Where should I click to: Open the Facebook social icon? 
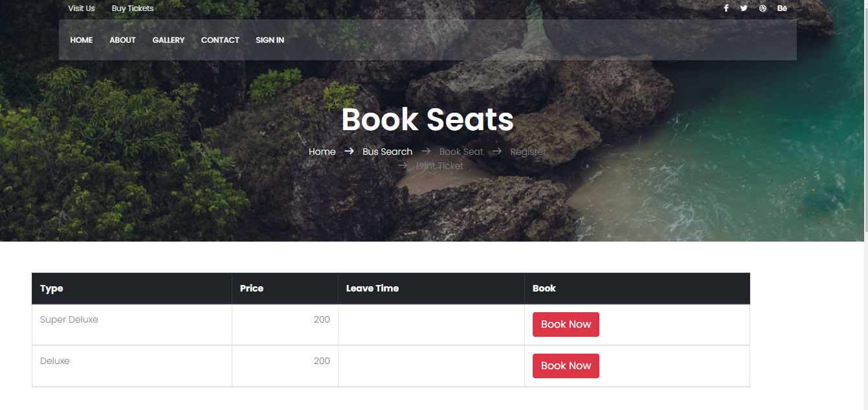(x=726, y=8)
